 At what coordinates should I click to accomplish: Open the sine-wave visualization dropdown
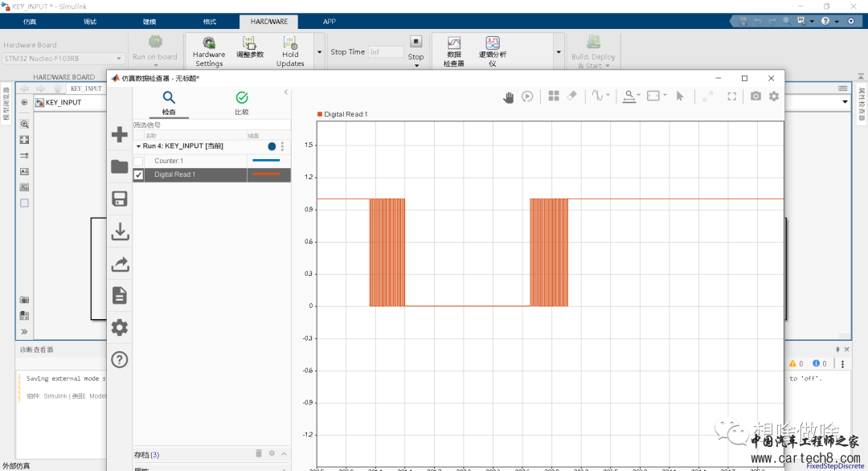[600, 96]
